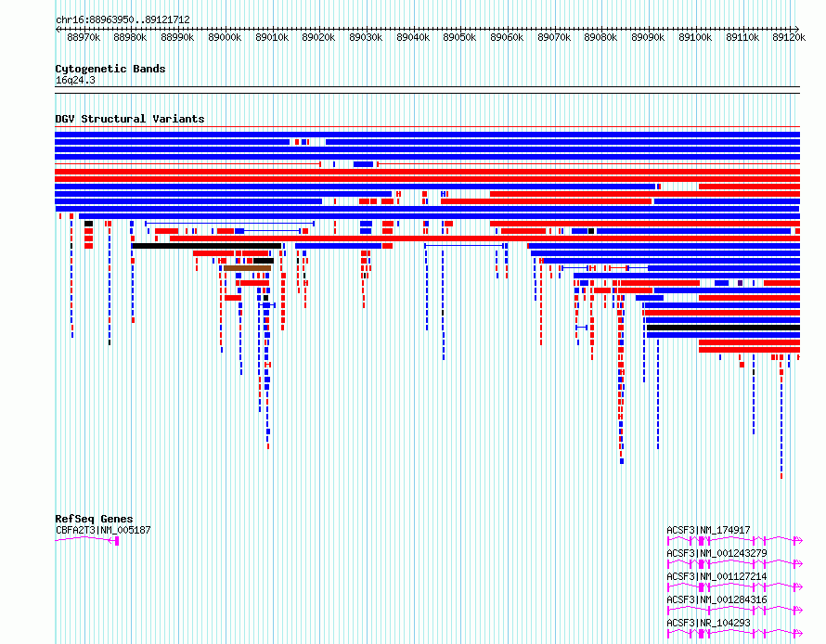Select the 88990k ruler tick label
This screenshot has width=826, height=644.
pyautogui.click(x=177, y=37)
